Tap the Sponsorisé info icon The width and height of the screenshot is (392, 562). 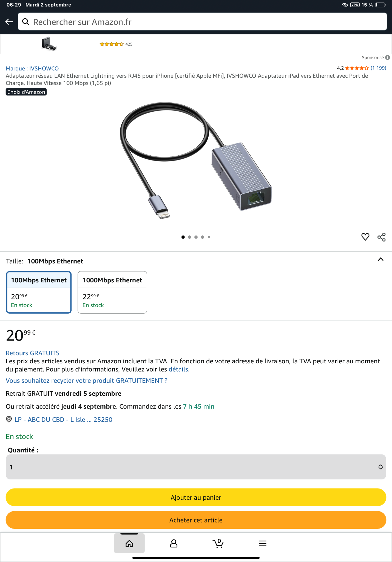[x=388, y=58]
